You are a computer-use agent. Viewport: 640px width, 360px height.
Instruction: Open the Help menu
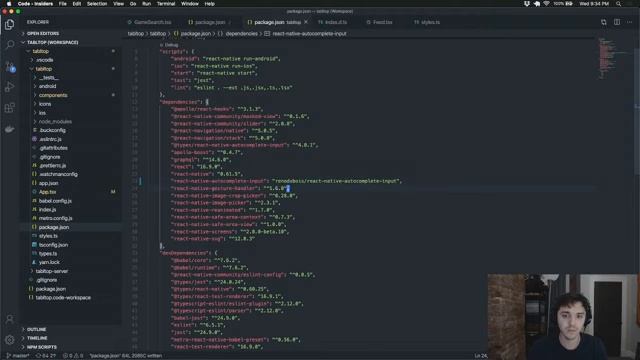[x=209, y=4]
